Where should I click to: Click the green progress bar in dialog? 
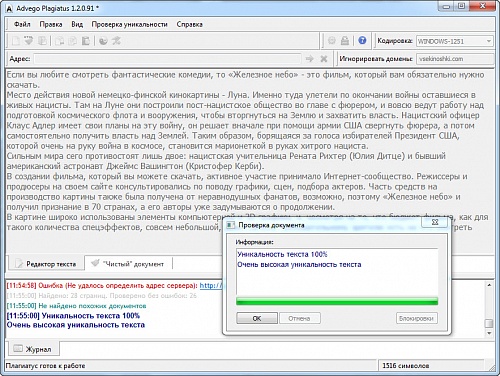[337, 301]
